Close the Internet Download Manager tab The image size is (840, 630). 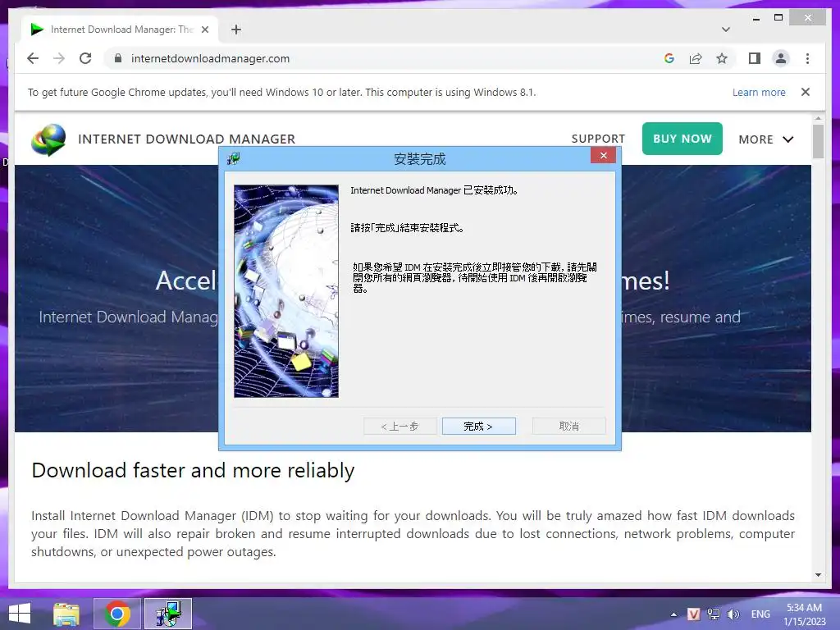(204, 30)
